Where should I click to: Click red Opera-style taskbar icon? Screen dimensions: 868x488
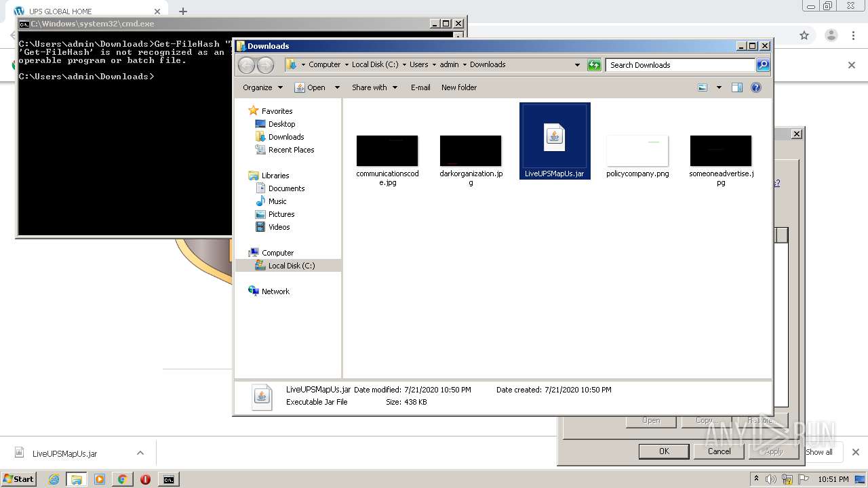point(145,479)
